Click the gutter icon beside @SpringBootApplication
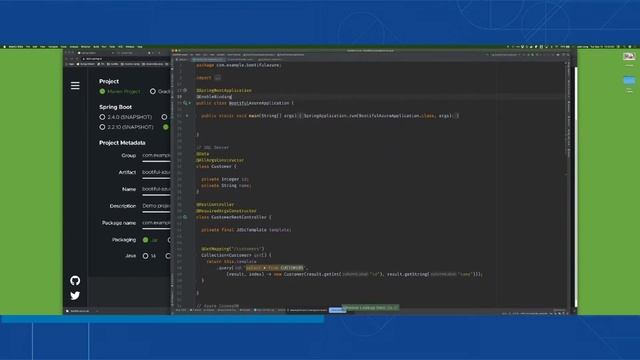The image size is (640, 360). tap(185, 90)
